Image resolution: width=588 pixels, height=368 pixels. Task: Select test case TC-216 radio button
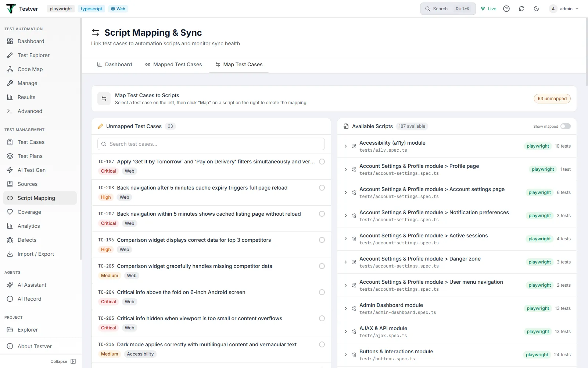(322, 344)
